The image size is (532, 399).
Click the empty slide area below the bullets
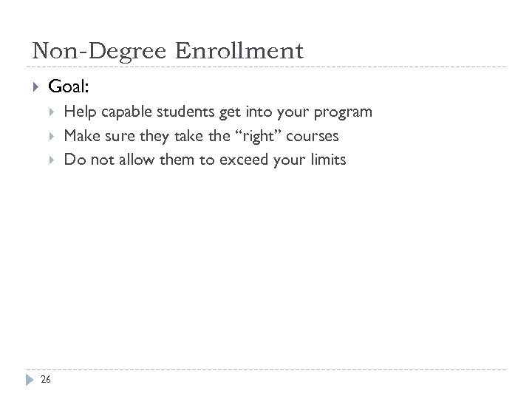(266, 266)
